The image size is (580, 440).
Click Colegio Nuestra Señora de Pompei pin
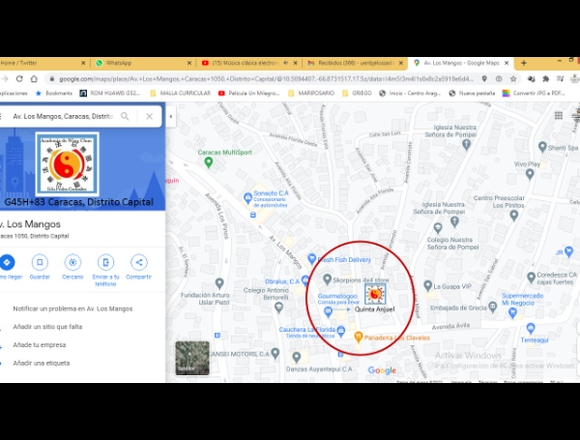pos(438,228)
